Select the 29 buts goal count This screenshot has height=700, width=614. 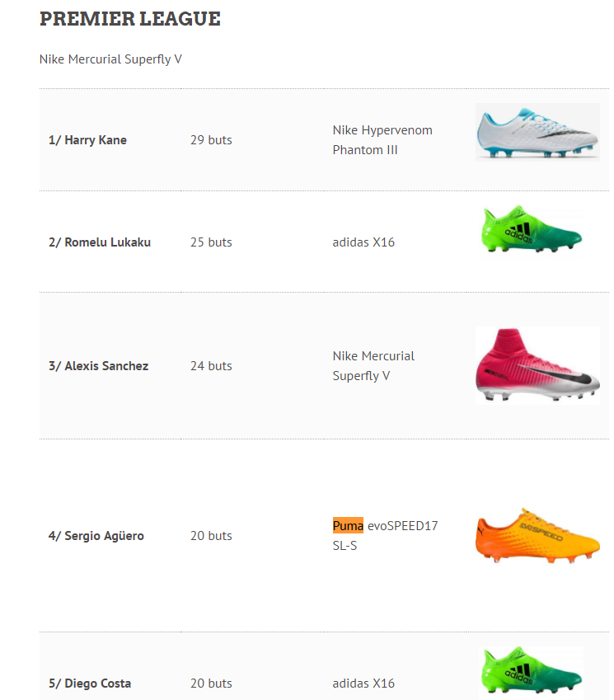tap(211, 140)
